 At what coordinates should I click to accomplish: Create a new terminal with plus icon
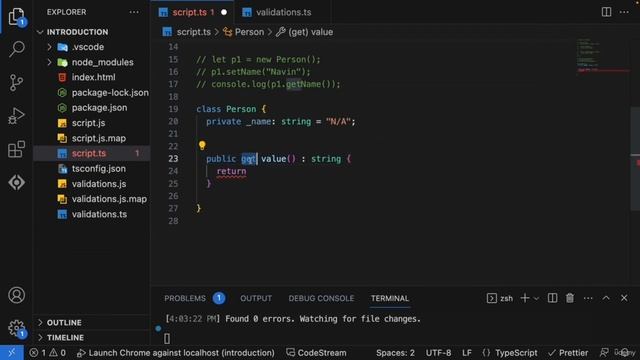point(525,298)
